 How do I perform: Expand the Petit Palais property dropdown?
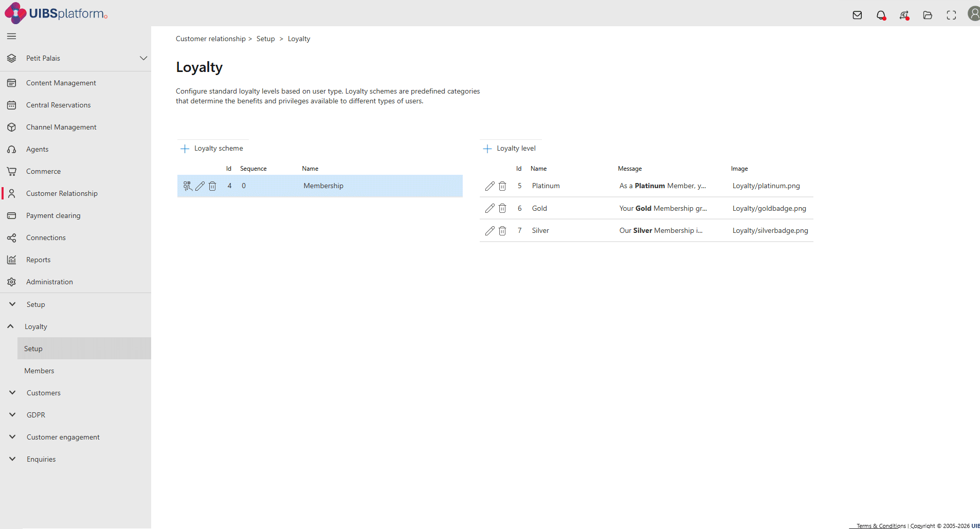pos(143,58)
